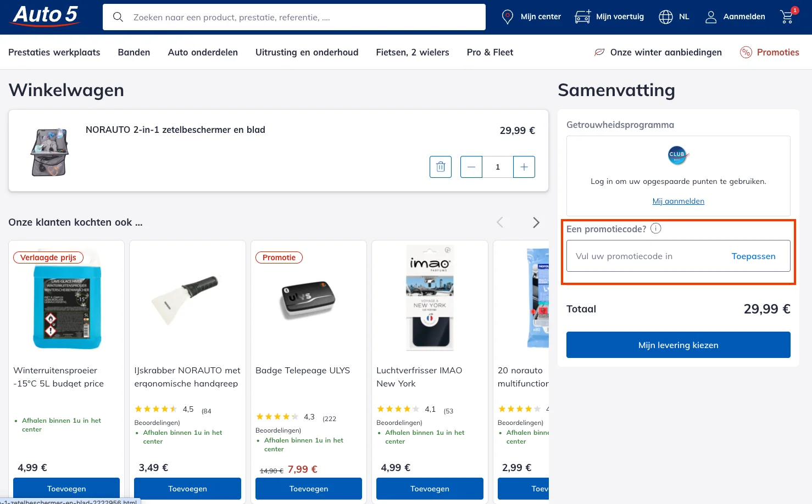Viewport: 812px width, 504px height.
Task: Open the shopping cart icon with badge
Action: point(787,16)
